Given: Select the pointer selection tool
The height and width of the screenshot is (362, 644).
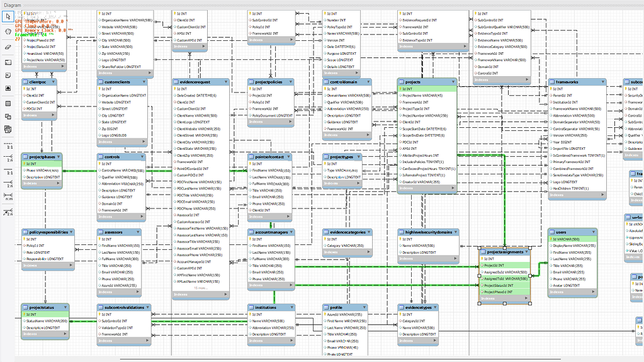Looking at the screenshot, I should tap(8, 16).
